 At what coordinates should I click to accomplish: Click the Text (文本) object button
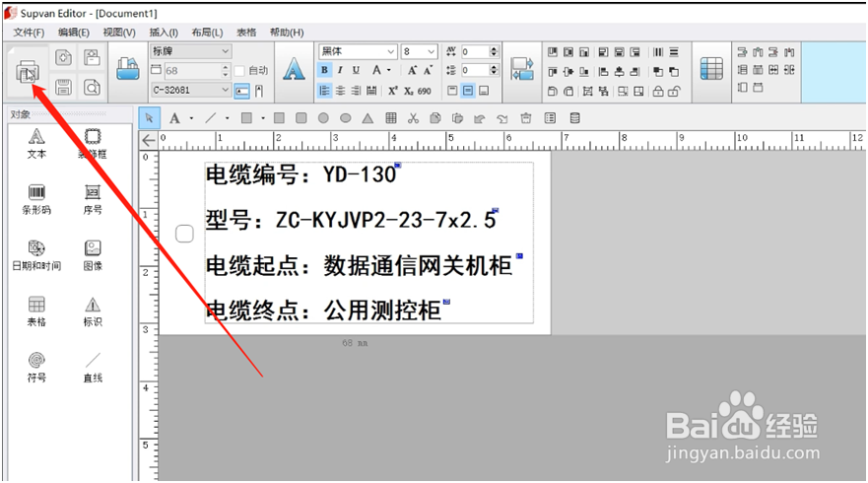coord(36,143)
